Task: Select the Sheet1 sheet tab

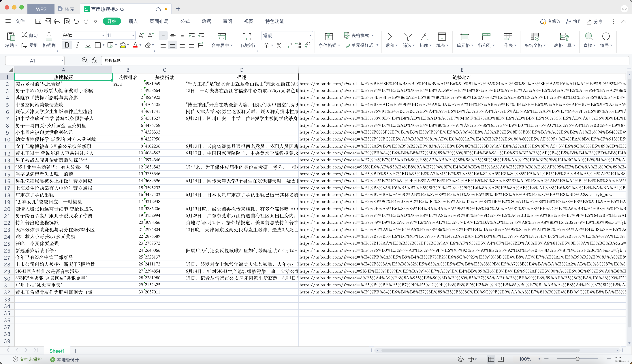Action: (x=57, y=351)
